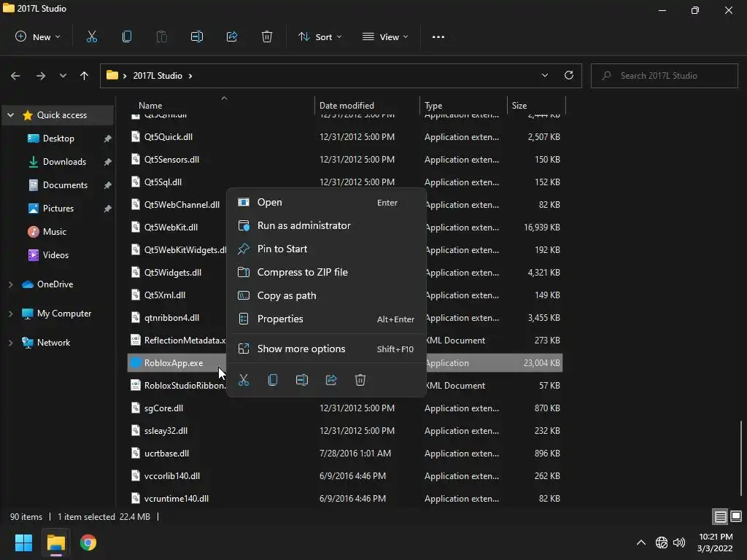
Task: Choose Compress to ZIP file
Action: 326,273
